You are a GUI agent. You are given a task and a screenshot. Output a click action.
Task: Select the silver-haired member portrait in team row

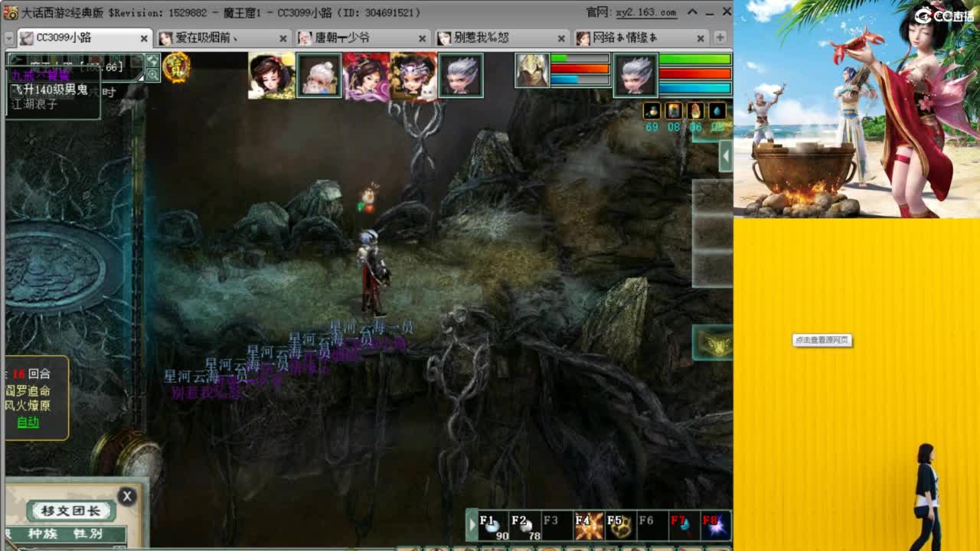[461, 76]
